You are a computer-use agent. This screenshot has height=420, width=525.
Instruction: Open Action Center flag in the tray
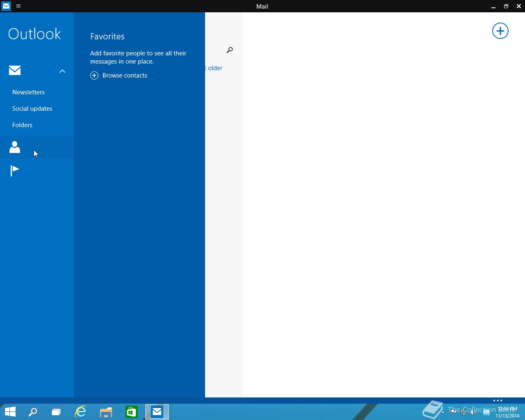tap(453, 412)
